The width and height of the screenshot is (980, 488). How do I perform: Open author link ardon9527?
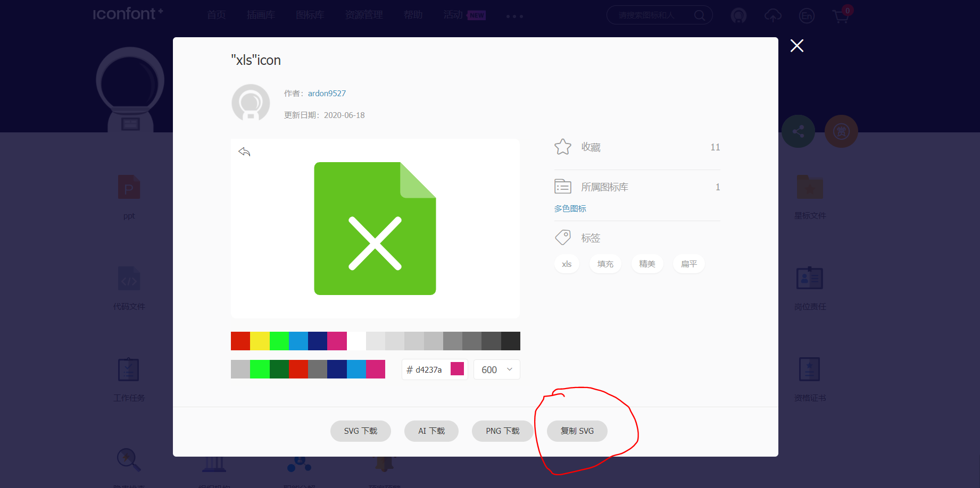[327, 93]
